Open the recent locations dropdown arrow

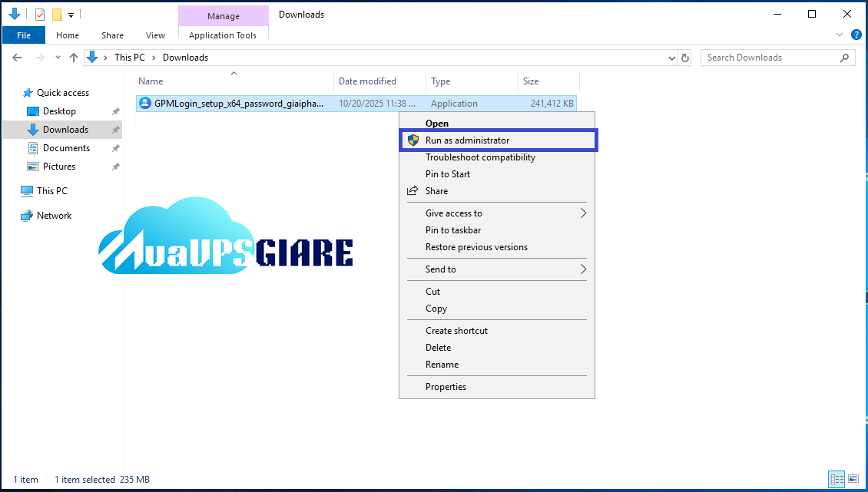point(57,58)
